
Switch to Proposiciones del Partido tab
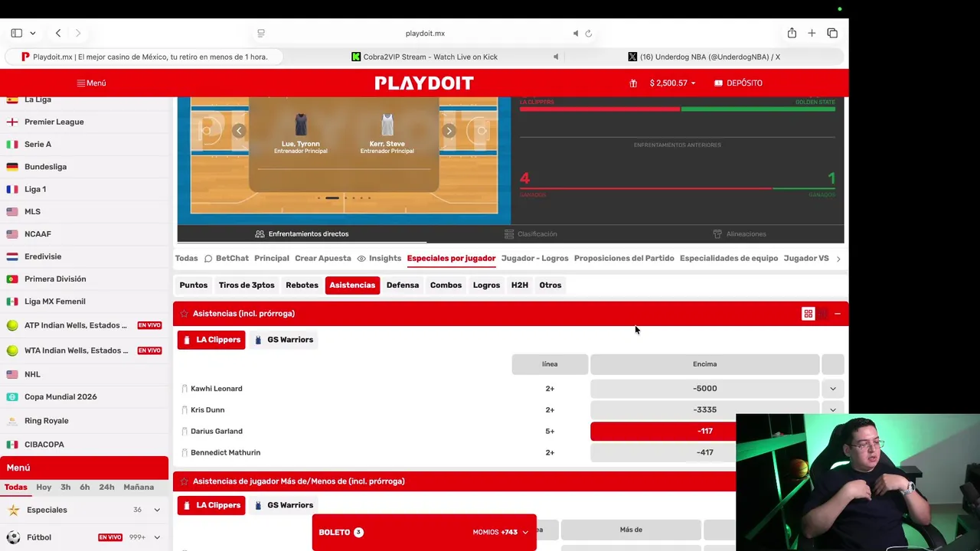click(x=624, y=258)
